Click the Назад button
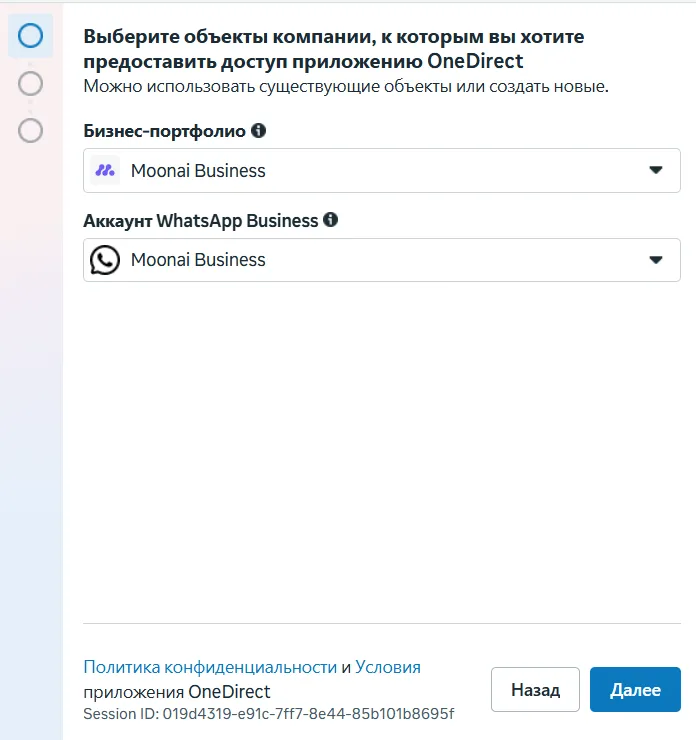 pyautogui.click(x=535, y=690)
